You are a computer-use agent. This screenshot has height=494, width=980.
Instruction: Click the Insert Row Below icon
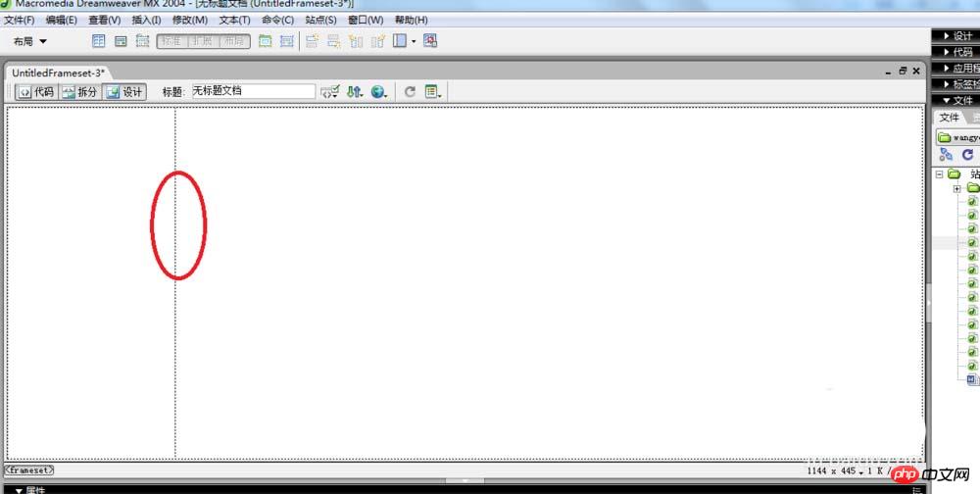[x=334, y=41]
